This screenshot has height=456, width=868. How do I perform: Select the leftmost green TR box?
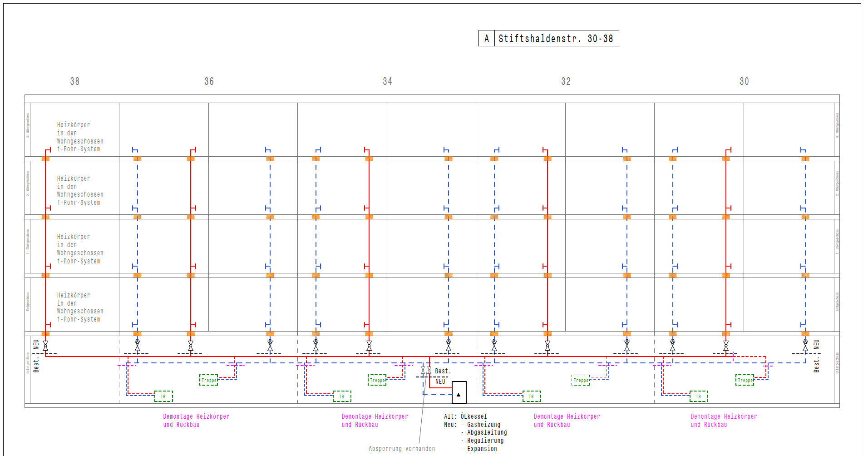pos(163,397)
